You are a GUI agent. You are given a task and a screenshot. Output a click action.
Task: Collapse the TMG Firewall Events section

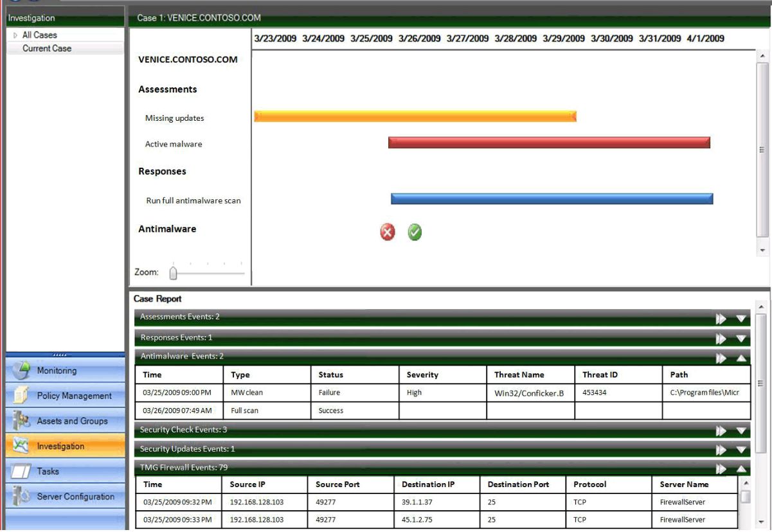pyautogui.click(x=741, y=470)
